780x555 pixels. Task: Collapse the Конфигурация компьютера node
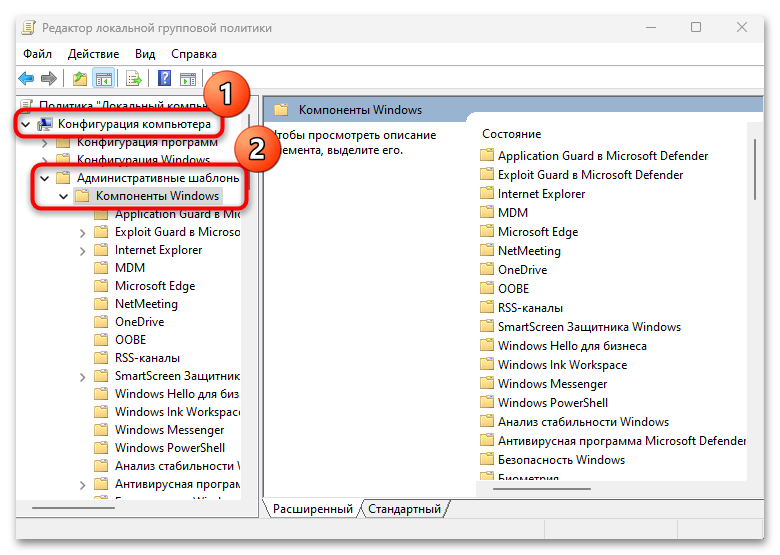pos(26,124)
